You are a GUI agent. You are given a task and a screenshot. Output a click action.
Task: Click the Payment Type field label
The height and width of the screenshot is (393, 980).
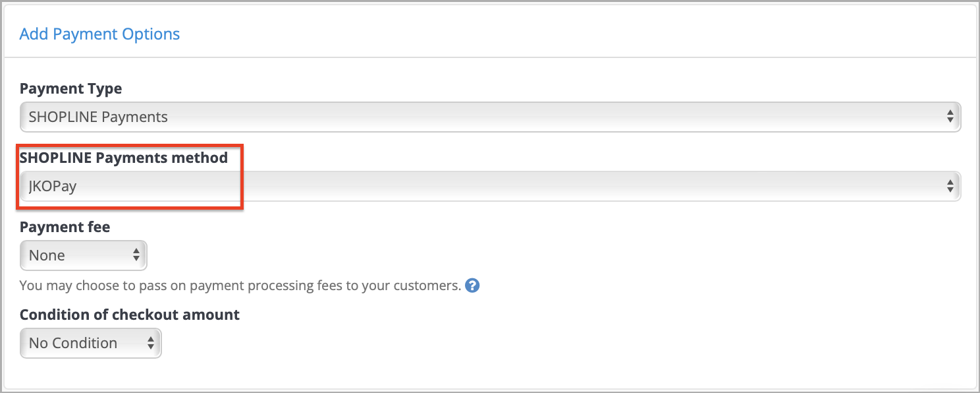pos(70,88)
